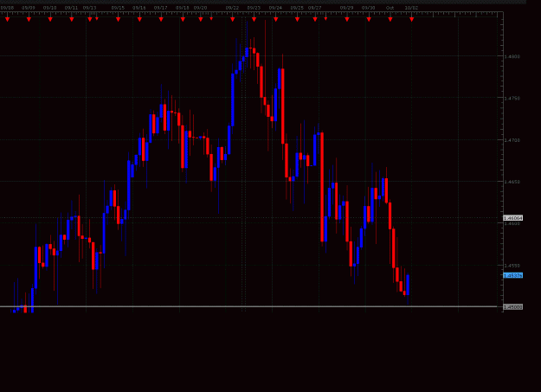The image size is (541, 392).
Task: Click the red marker below 09/29
Action: pos(347,20)
